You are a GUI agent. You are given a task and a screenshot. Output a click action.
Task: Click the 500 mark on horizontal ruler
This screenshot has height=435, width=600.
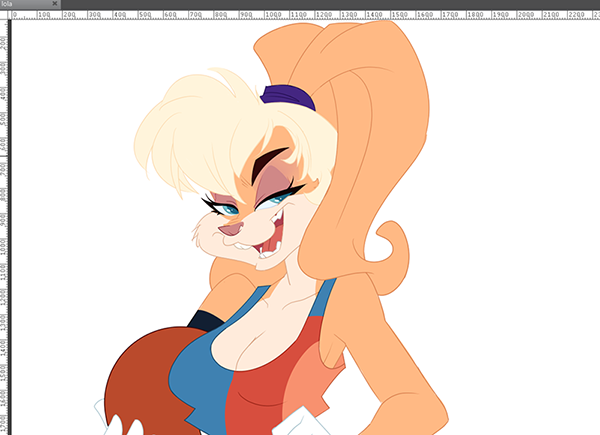[145, 15]
